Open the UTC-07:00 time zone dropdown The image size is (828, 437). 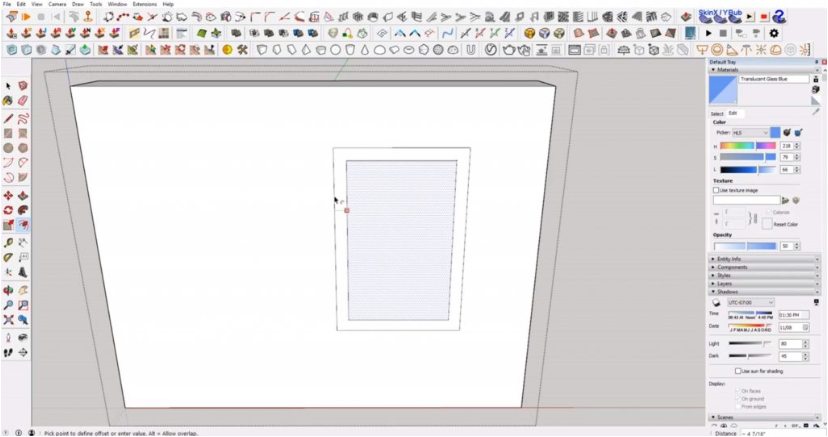click(751, 302)
